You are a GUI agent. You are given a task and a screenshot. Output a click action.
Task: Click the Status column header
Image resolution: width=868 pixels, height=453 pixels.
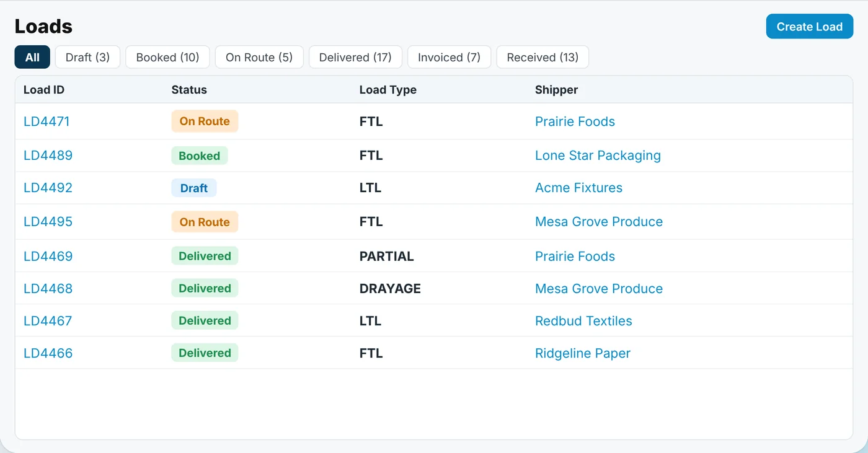click(x=189, y=90)
